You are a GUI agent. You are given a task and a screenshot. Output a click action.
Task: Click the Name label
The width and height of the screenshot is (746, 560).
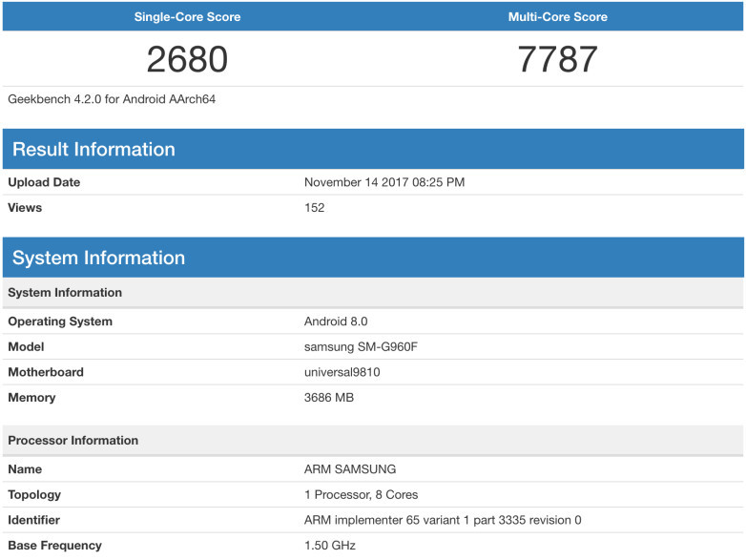tap(25, 469)
